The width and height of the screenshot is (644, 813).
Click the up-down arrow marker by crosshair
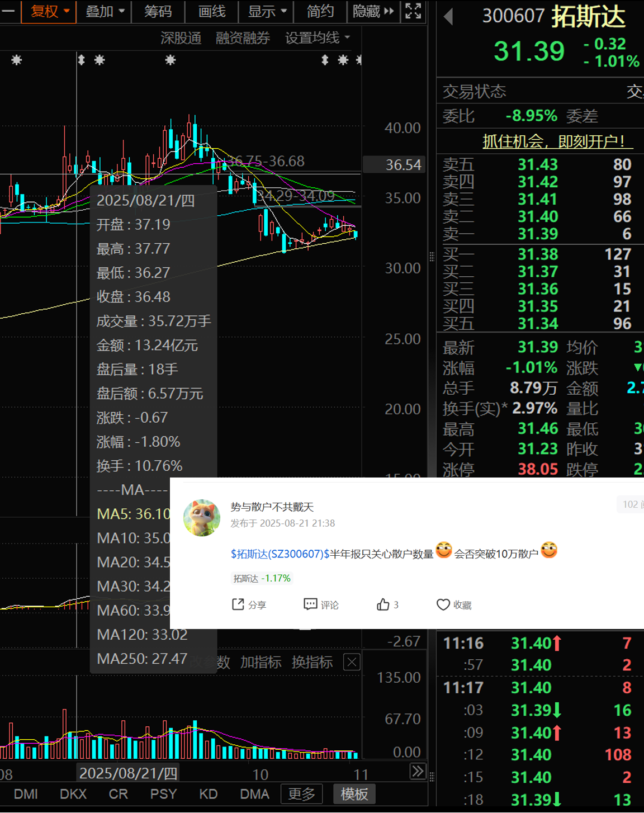point(82,60)
